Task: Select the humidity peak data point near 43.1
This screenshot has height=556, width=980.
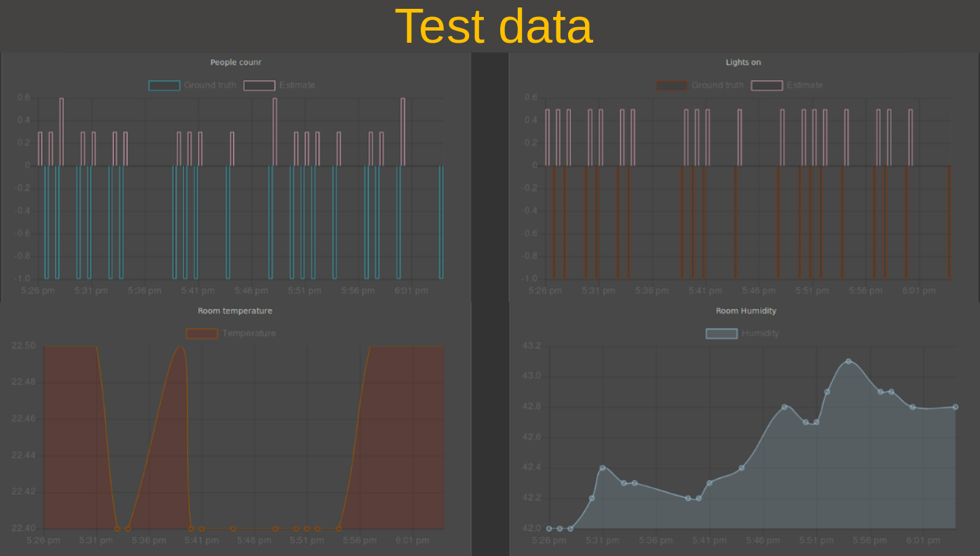Action: pyautogui.click(x=848, y=361)
